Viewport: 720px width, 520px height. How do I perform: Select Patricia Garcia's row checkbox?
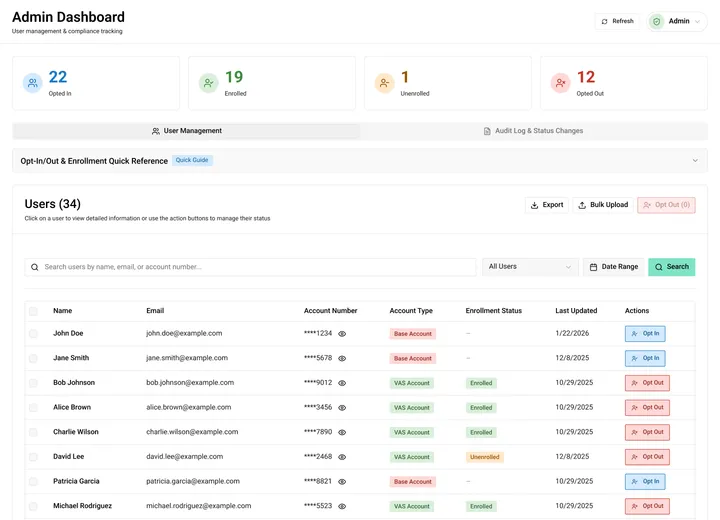(33, 481)
